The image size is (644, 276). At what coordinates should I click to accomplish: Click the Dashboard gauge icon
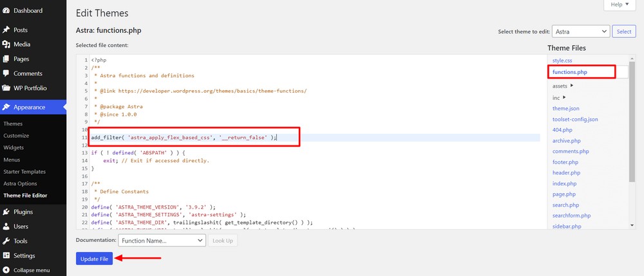(x=6, y=11)
